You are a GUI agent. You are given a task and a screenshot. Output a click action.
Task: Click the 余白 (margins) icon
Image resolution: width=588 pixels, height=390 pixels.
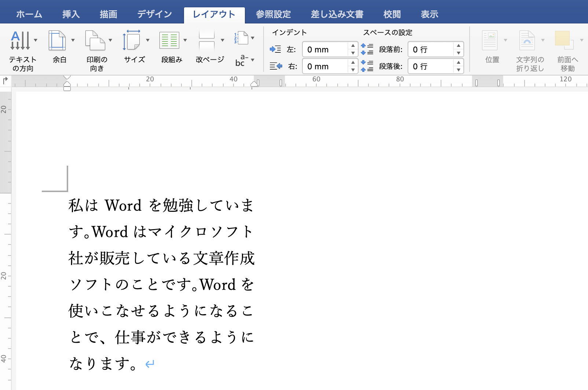pos(57,40)
